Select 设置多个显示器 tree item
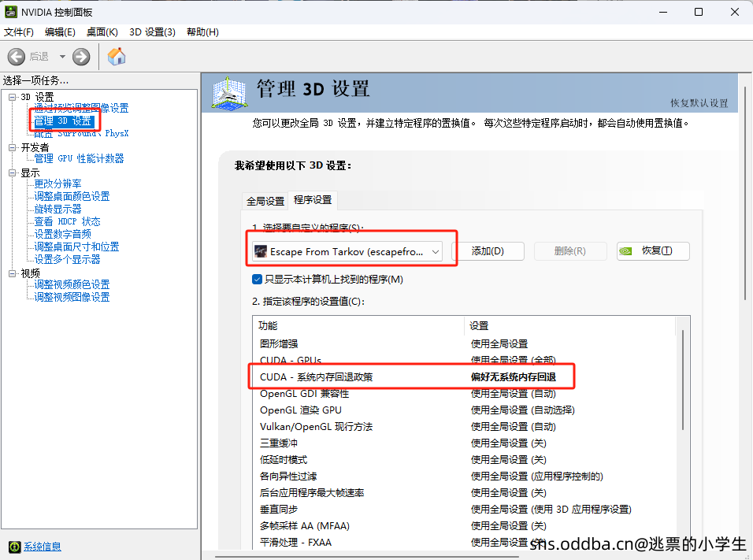Screen dimensions: 753x560 tap(67, 259)
